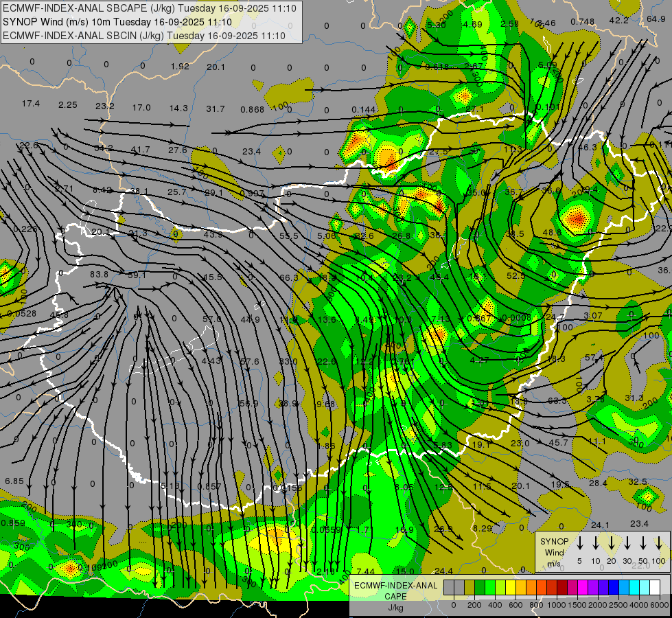Viewport: 672px width, 618px height.
Task: Click the '83.8' value on the map
Action: (x=99, y=274)
